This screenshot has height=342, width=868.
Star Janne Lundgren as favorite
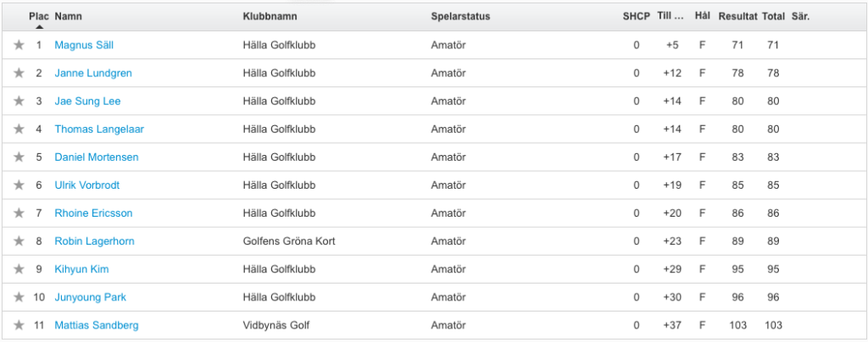click(19, 73)
